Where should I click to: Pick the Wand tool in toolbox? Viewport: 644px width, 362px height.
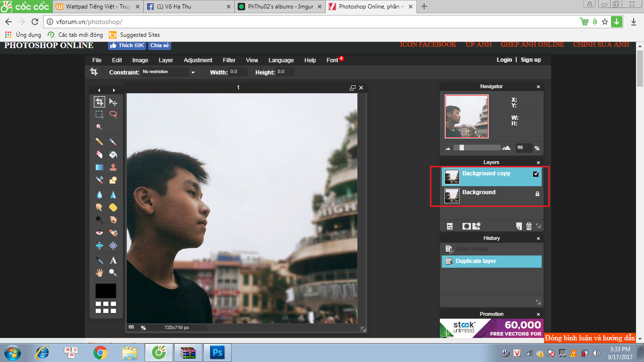tap(99, 127)
